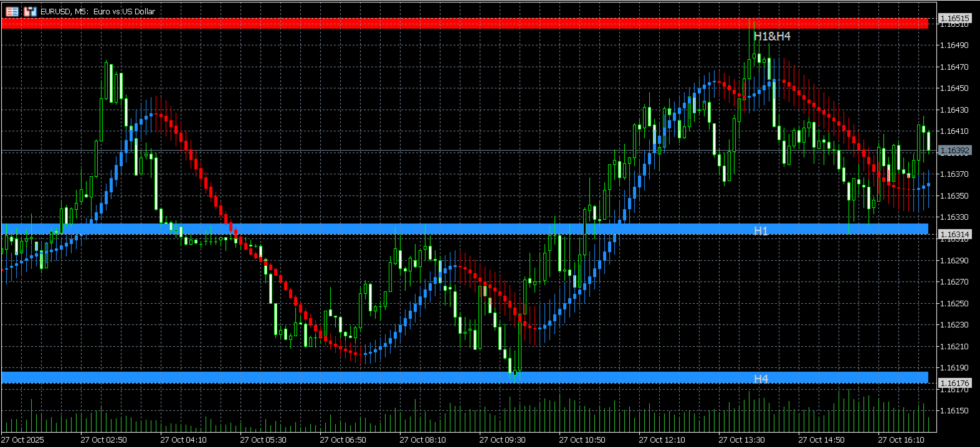Click the 27 Oct 05:30 time label
Viewport: 980px width, 447px height.
263,440
